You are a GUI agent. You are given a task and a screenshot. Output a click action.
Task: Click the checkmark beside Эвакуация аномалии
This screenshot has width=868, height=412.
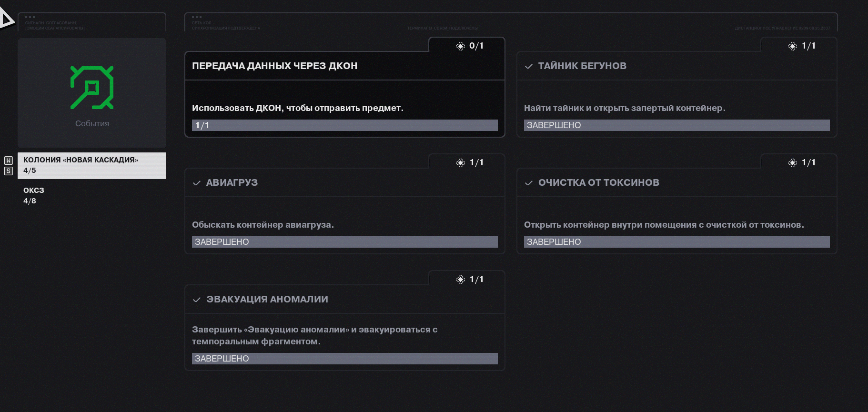[x=196, y=300]
